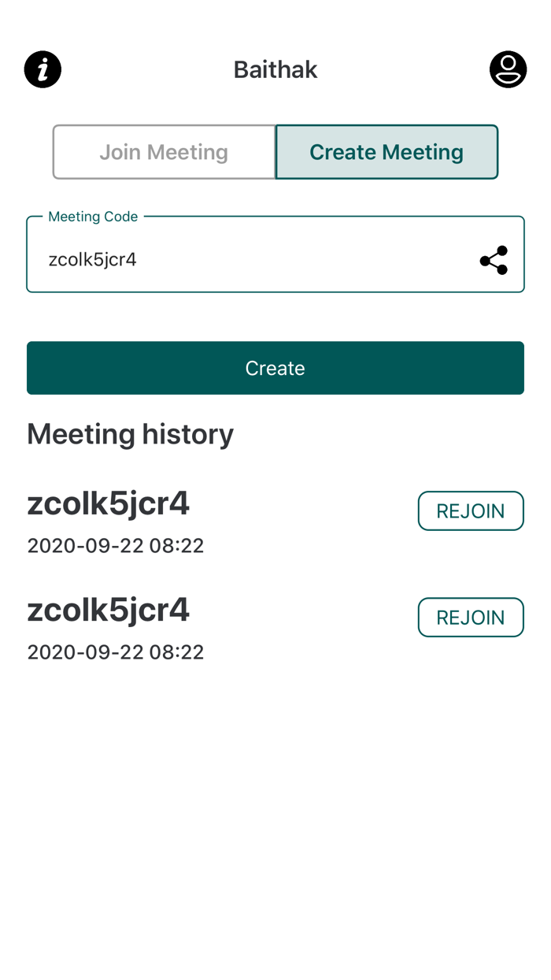This screenshot has height=980, width=551.
Task: Click the Meeting history heading
Action: [x=131, y=434]
